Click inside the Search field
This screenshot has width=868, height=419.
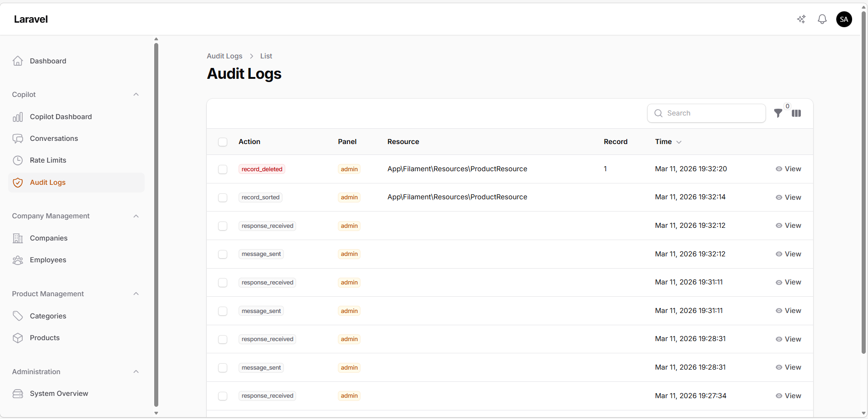(706, 113)
